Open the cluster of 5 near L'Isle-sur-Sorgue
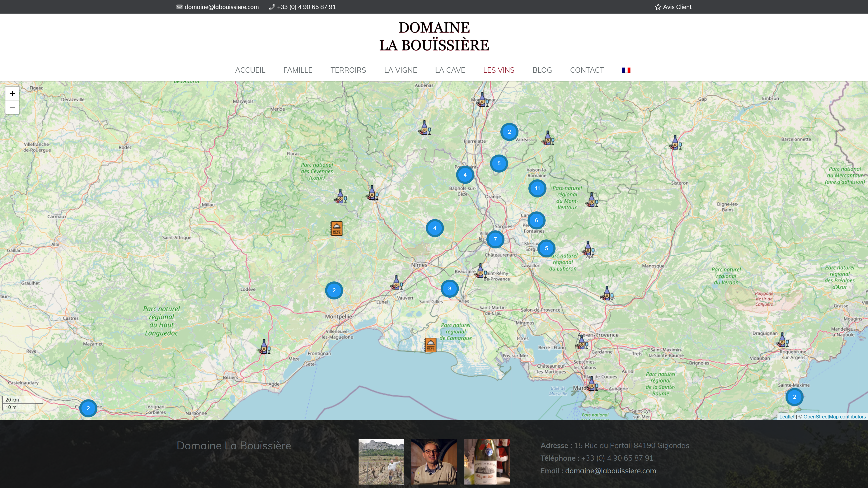 [547, 248]
